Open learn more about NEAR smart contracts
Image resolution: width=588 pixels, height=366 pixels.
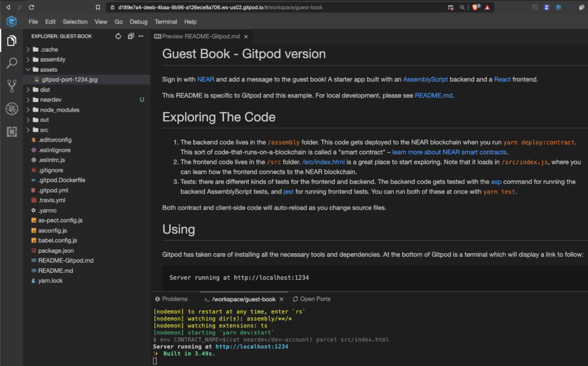[x=449, y=152]
